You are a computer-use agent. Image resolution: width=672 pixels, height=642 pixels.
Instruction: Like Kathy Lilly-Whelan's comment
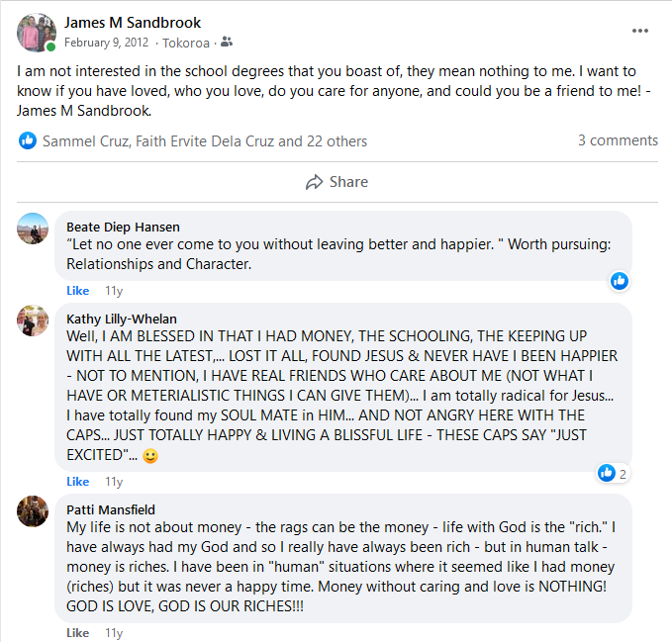click(77, 482)
